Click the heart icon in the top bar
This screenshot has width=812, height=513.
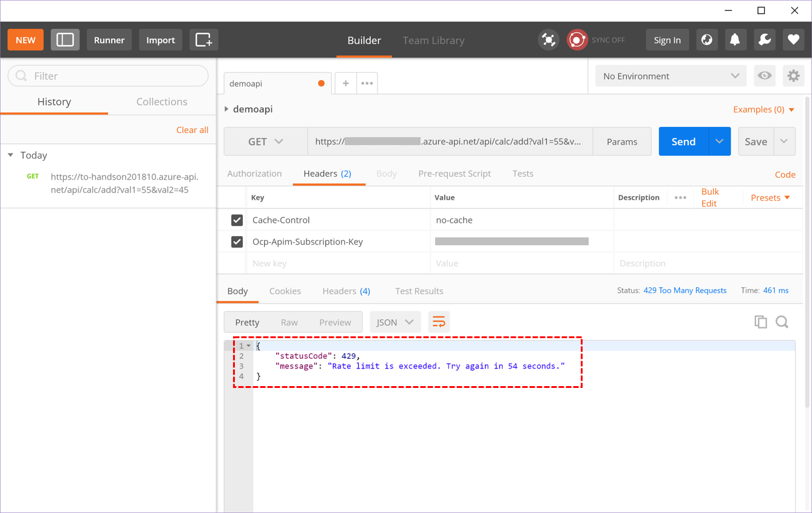(x=793, y=39)
